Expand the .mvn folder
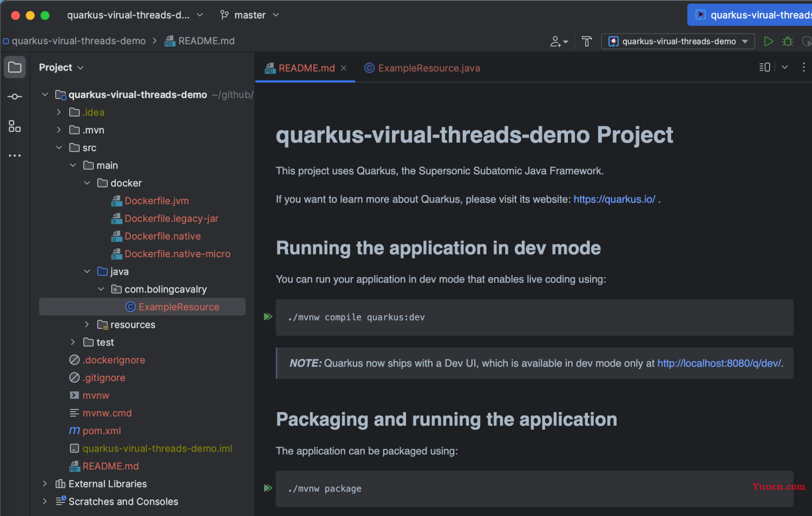The image size is (812, 516). (x=59, y=130)
